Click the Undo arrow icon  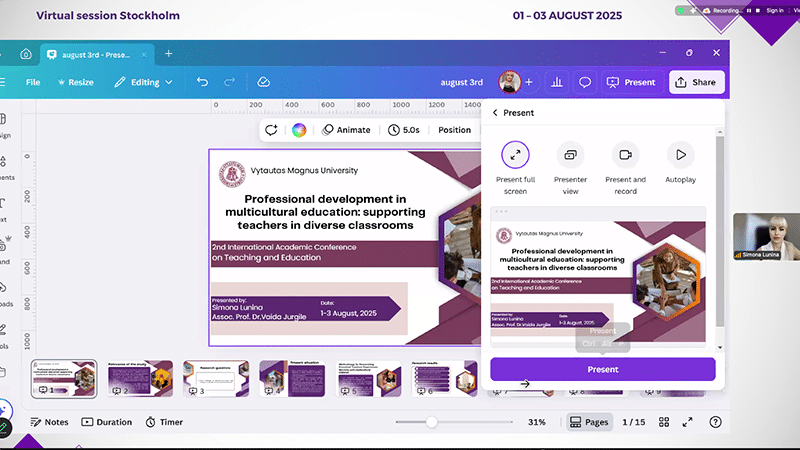pyautogui.click(x=203, y=82)
